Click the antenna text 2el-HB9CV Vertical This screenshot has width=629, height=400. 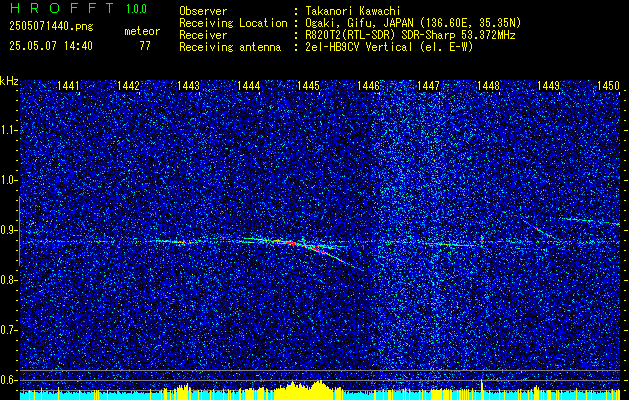(359, 47)
